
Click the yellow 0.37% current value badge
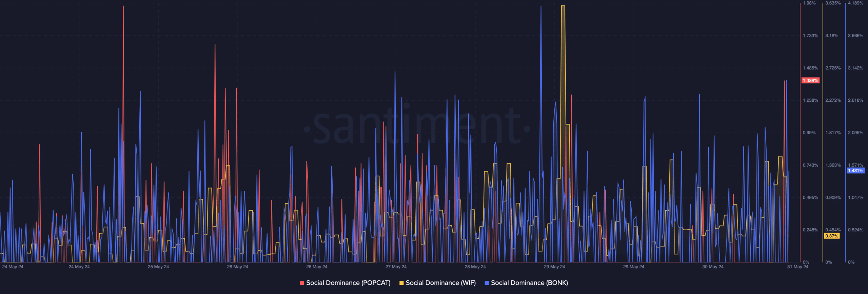(832, 236)
